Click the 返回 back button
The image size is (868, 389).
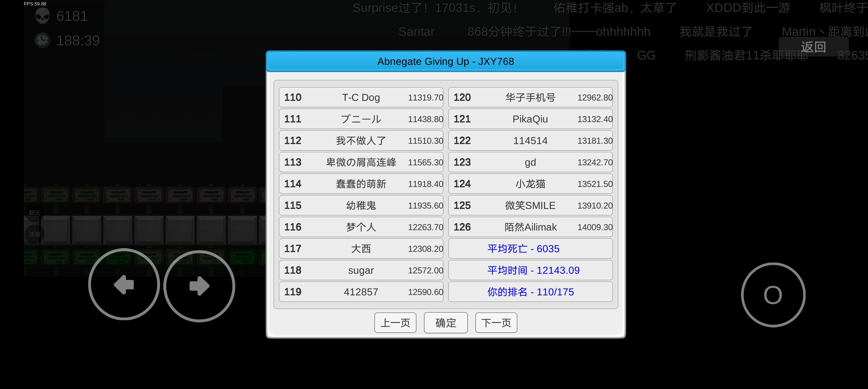click(814, 47)
